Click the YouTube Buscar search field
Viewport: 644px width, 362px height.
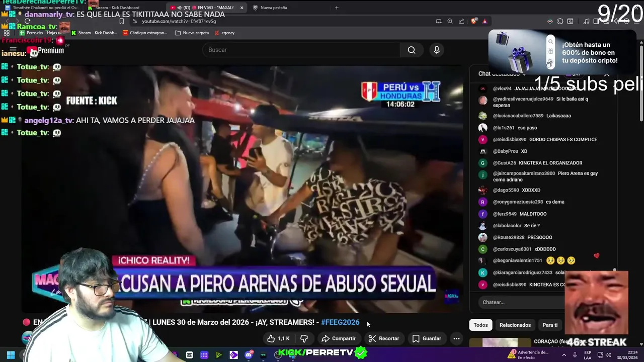(301, 50)
